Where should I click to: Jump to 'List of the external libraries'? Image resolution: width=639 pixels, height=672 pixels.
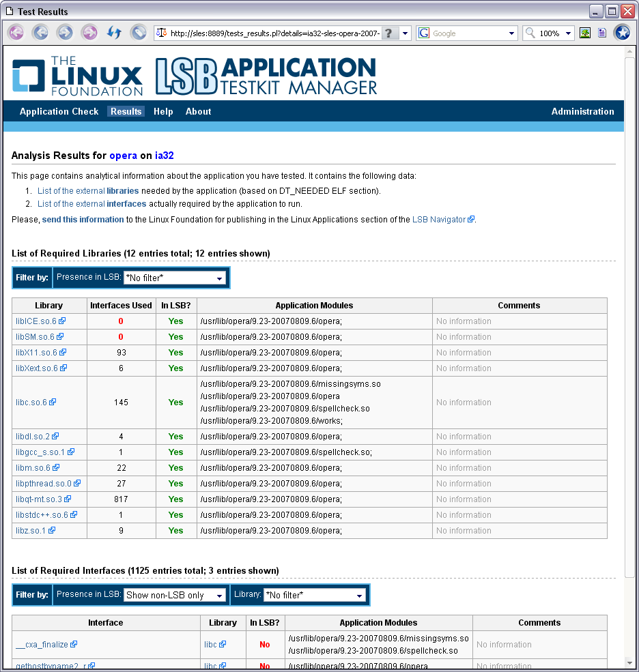pyautogui.click(x=88, y=191)
